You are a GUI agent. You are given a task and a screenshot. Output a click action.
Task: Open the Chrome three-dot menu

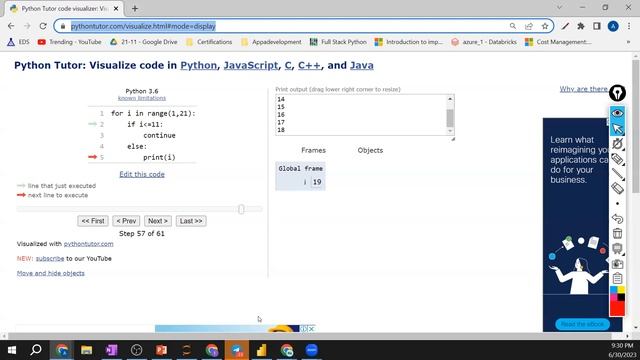click(629, 26)
